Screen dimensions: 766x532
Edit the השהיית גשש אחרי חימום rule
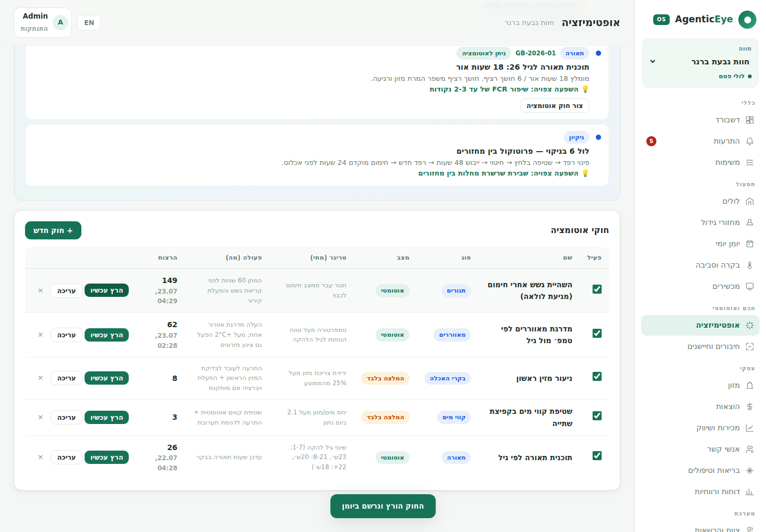point(66,290)
